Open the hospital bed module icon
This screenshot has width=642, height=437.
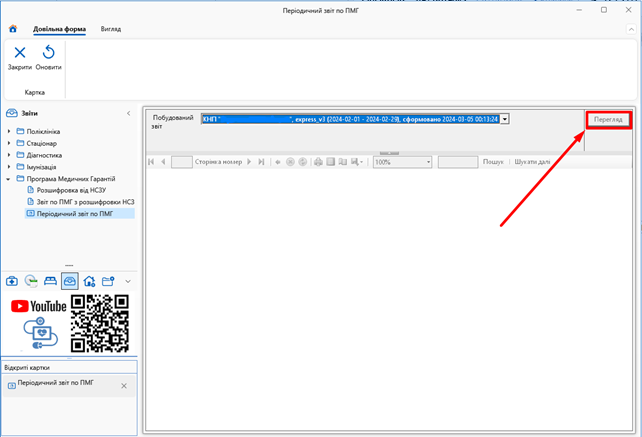[50, 281]
